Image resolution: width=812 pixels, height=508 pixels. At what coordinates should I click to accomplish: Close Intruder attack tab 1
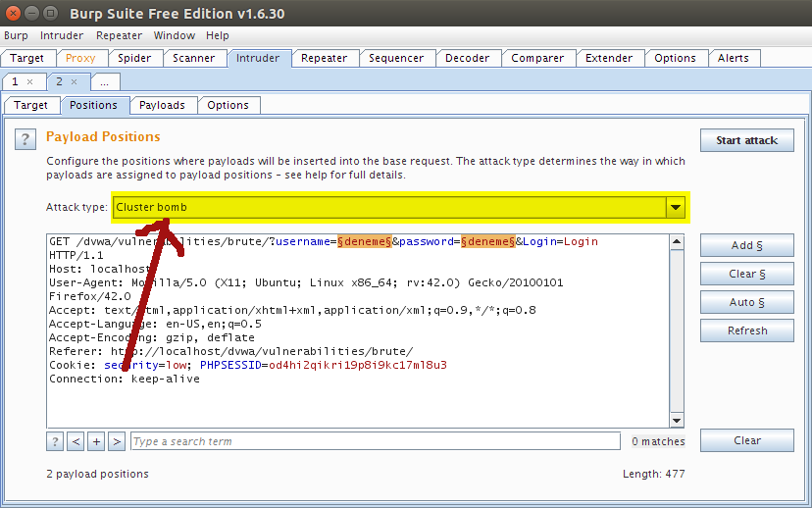[29, 81]
